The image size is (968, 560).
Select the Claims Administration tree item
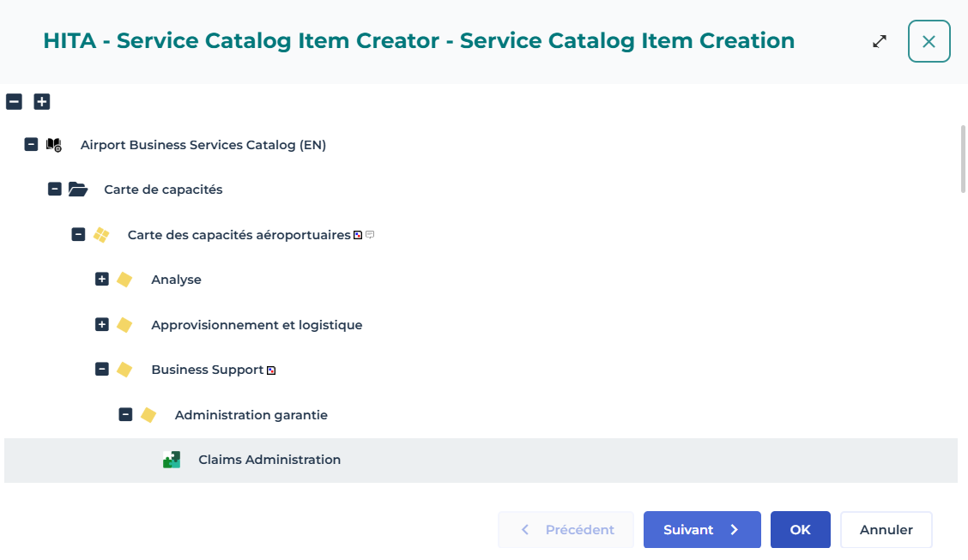pos(269,460)
